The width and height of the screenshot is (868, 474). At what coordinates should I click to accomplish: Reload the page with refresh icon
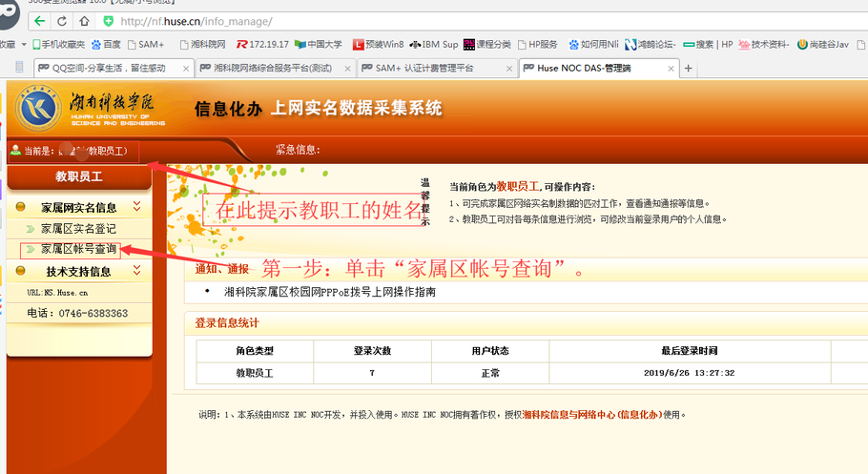point(63,20)
